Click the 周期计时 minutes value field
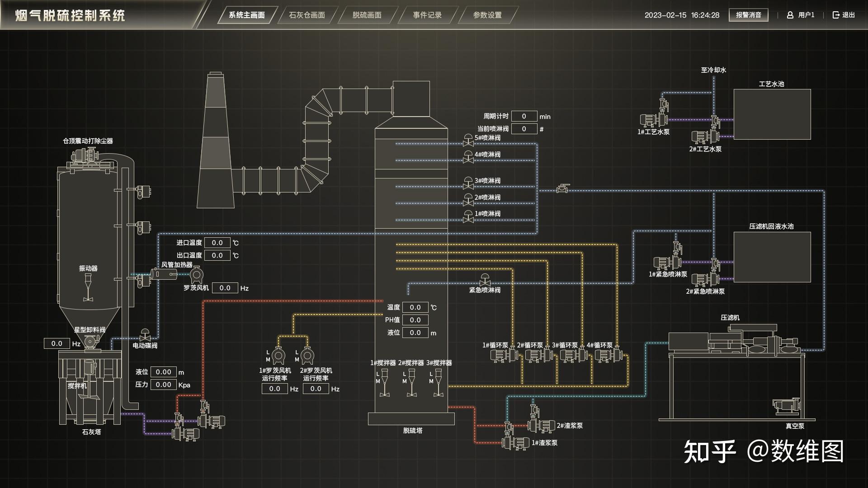The image size is (868, 488). [524, 116]
